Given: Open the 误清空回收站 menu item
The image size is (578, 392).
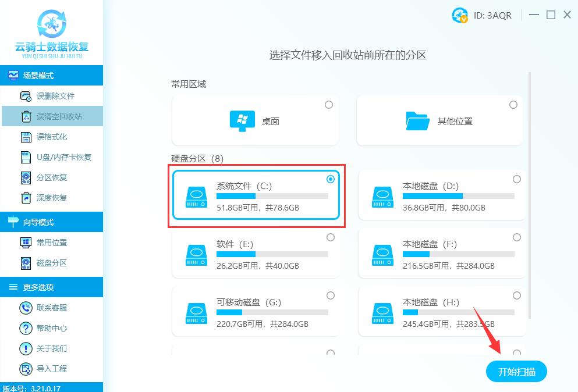Looking at the screenshot, I should pyautogui.click(x=52, y=116).
